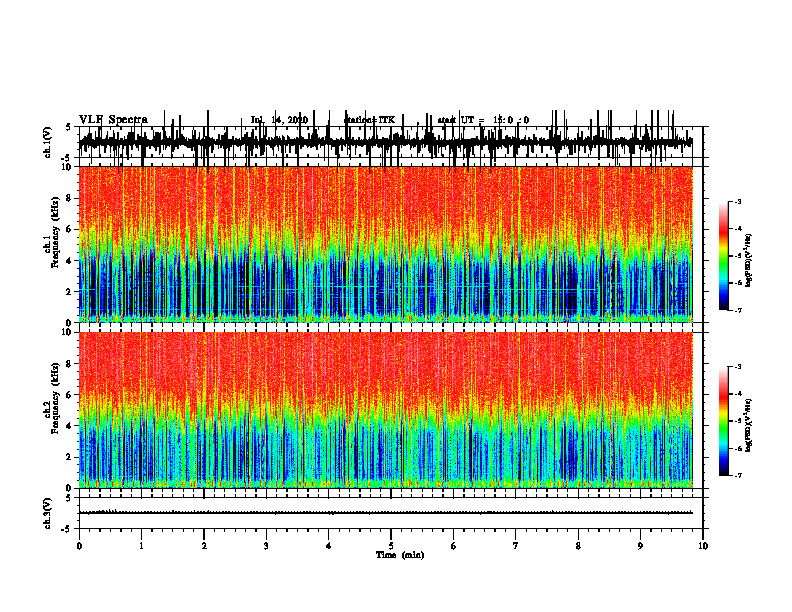Click the ch.2 frequency tick label "8"
Screen dimensions: 792x612
pos(70,364)
